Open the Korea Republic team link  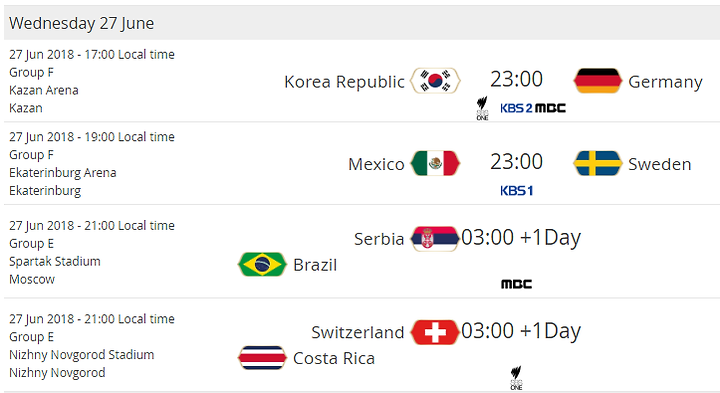tap(344, 82)
